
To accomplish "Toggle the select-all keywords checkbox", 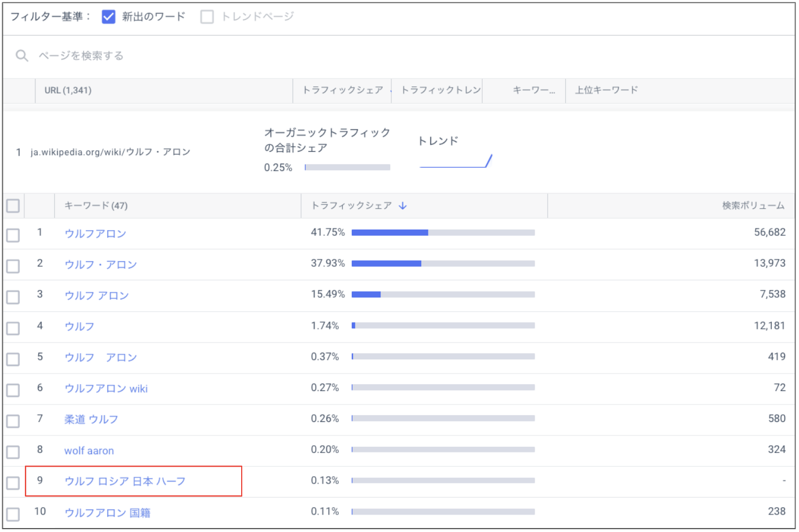I will tap(13, 206).
